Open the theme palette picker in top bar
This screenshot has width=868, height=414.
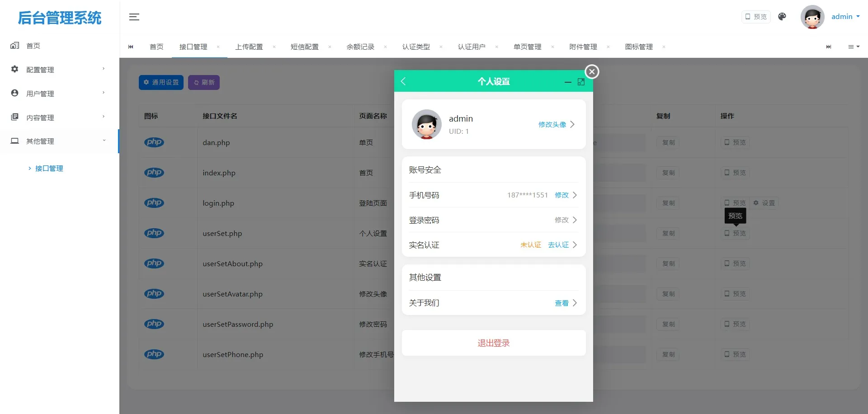click(782, 16)
